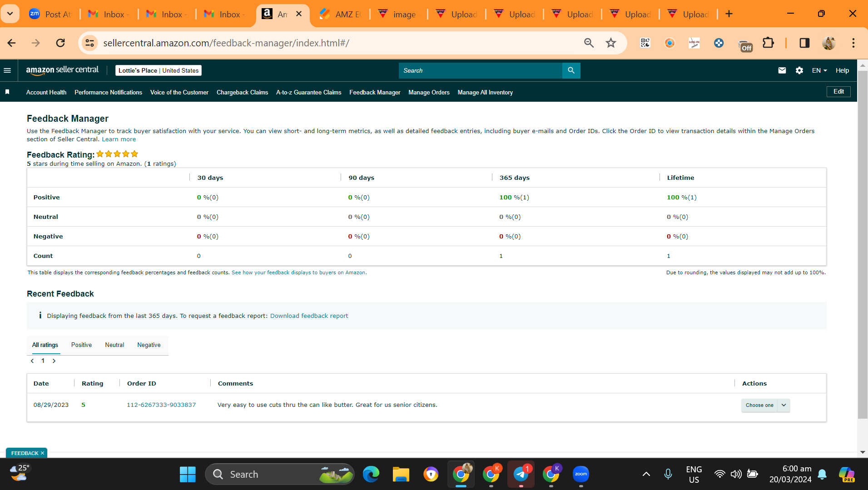Click the page vertical scrollbar
Image resolution: width=868 pixels, height=490 pixels.
[862, 245]
